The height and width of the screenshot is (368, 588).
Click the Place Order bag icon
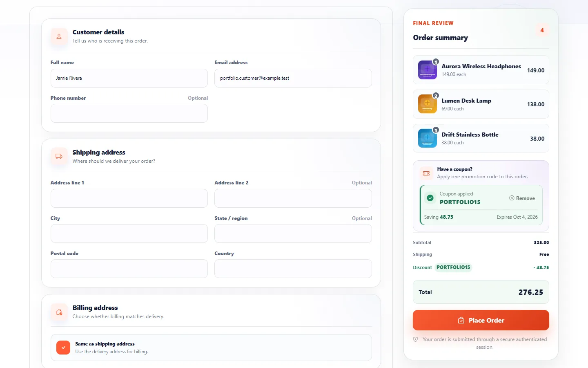point(461,320)
